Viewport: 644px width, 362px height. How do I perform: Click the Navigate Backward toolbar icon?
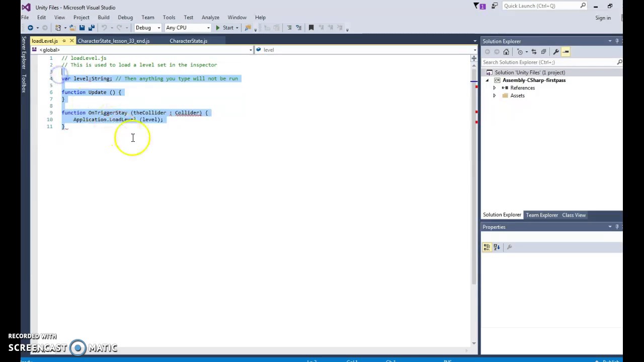tap(30, 28)
